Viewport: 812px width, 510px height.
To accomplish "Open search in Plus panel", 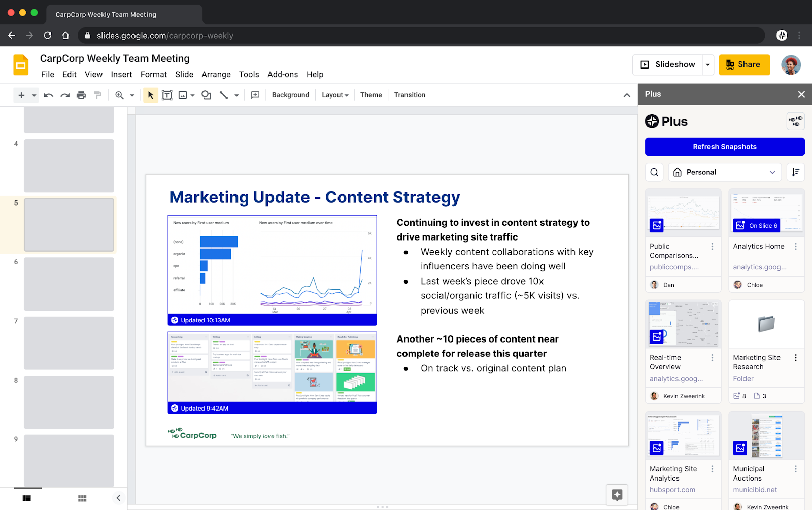I will pos(654,173).
